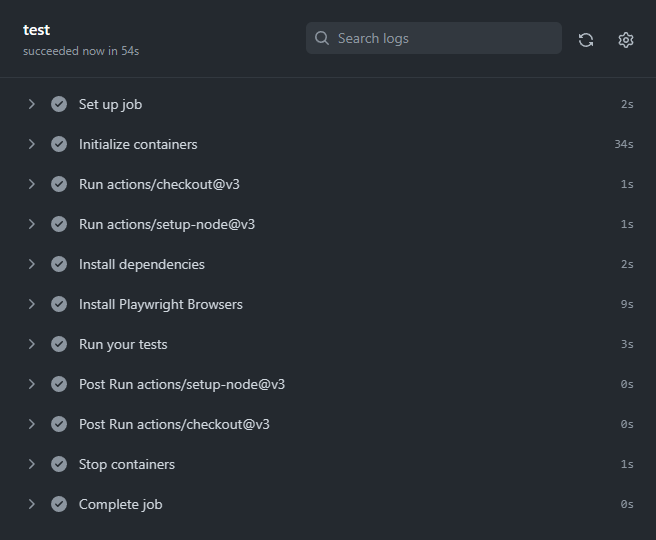
Task: Click check icon next to Run your tests
Action: click(59, 344)
